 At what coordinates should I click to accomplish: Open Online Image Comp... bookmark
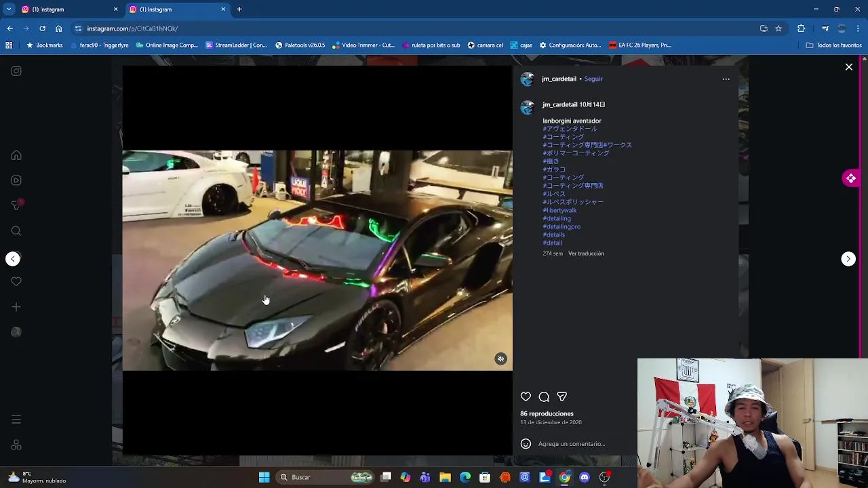click(167, 45)
